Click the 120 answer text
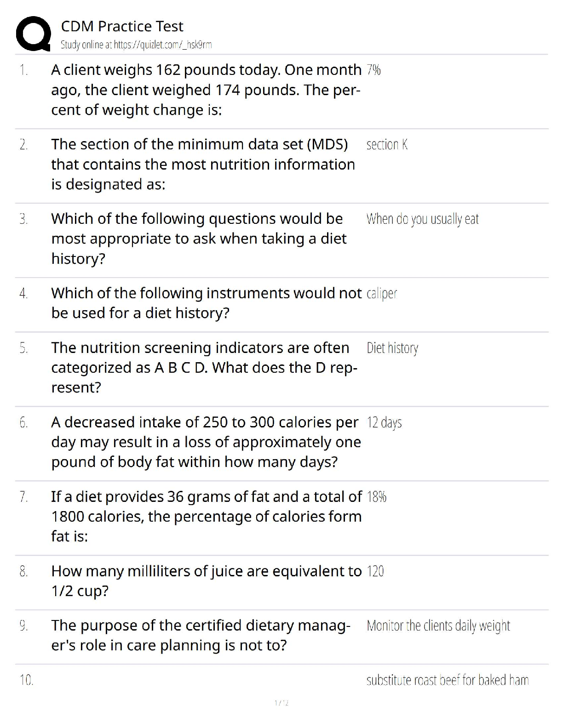Viewport: 563px width, 728px height. [x=375, y=571]
